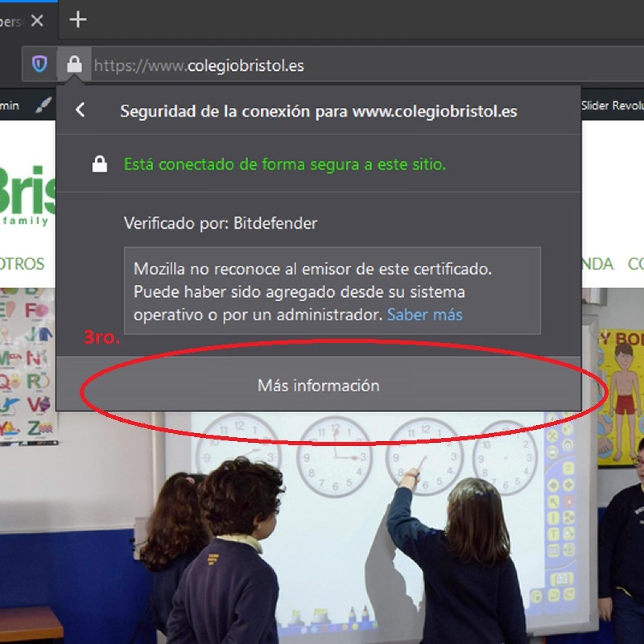Click the 'Seguridad de la conexión' popup title
644x644 pixels.
(318, 111)
